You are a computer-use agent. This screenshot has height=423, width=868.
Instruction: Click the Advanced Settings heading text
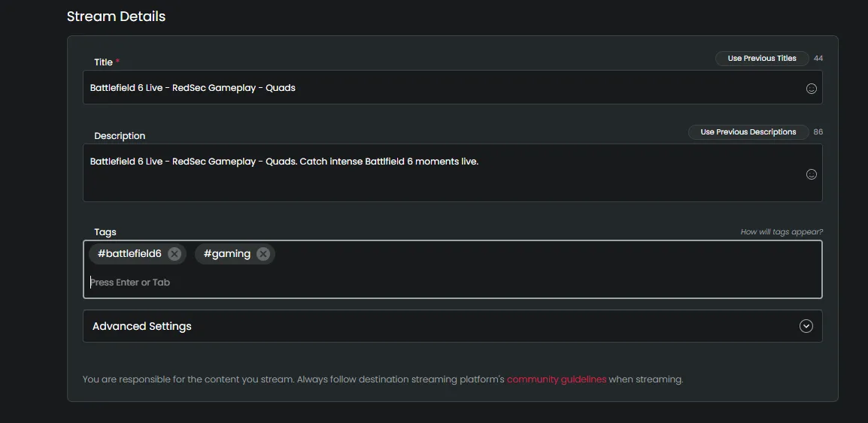(x=142, y=326)
